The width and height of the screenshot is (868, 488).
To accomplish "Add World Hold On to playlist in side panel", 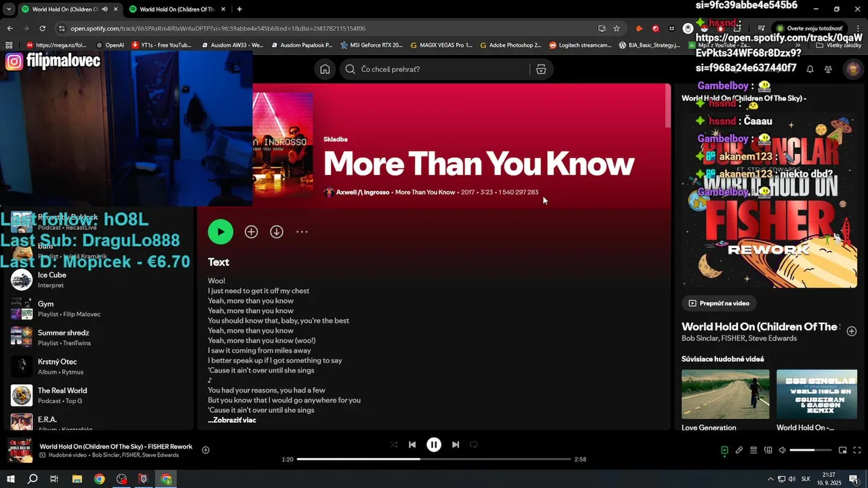I will 852,331.
